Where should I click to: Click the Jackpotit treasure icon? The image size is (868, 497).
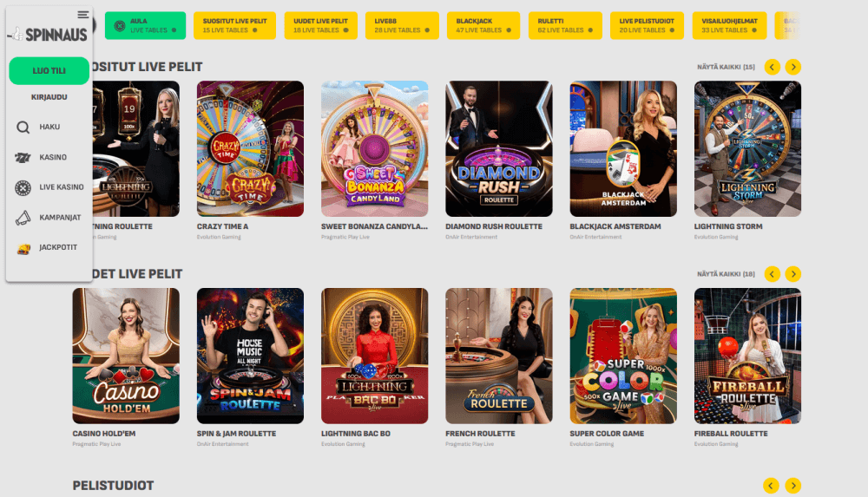23,248
